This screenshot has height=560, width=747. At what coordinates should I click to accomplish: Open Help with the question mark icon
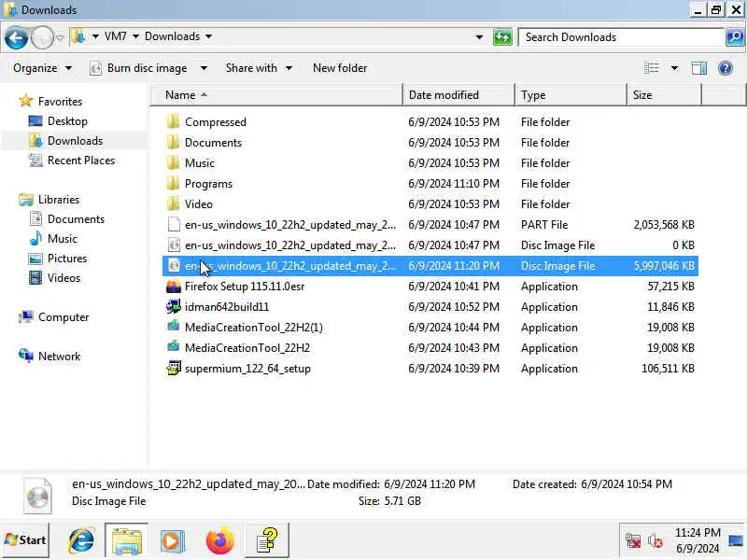[726, 68]
